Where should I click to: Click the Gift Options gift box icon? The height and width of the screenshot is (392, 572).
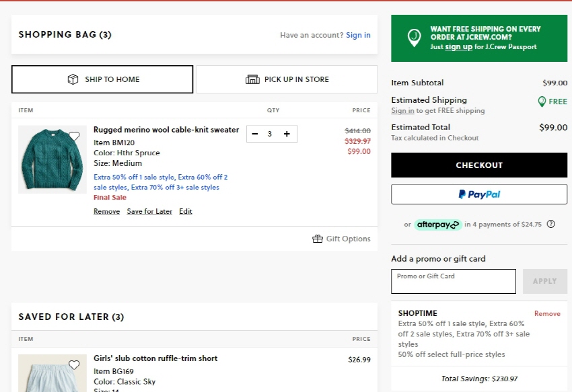[x=318, y=239]
